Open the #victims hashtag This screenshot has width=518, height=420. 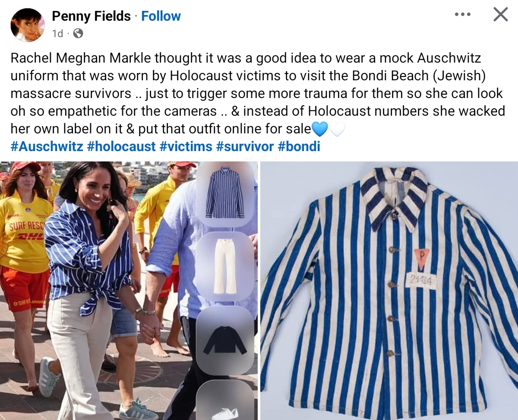[x=186, y=146]
